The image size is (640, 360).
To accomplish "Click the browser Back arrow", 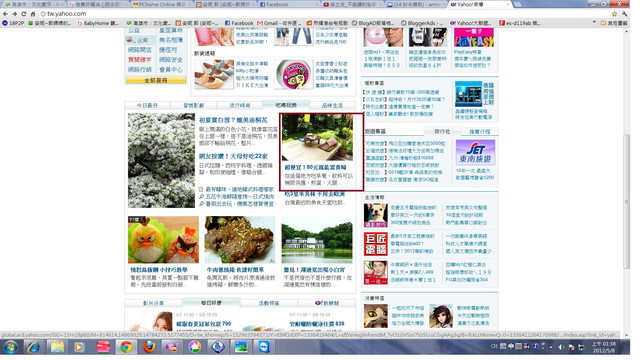I will pyautogui.click(x=5, y=14).
